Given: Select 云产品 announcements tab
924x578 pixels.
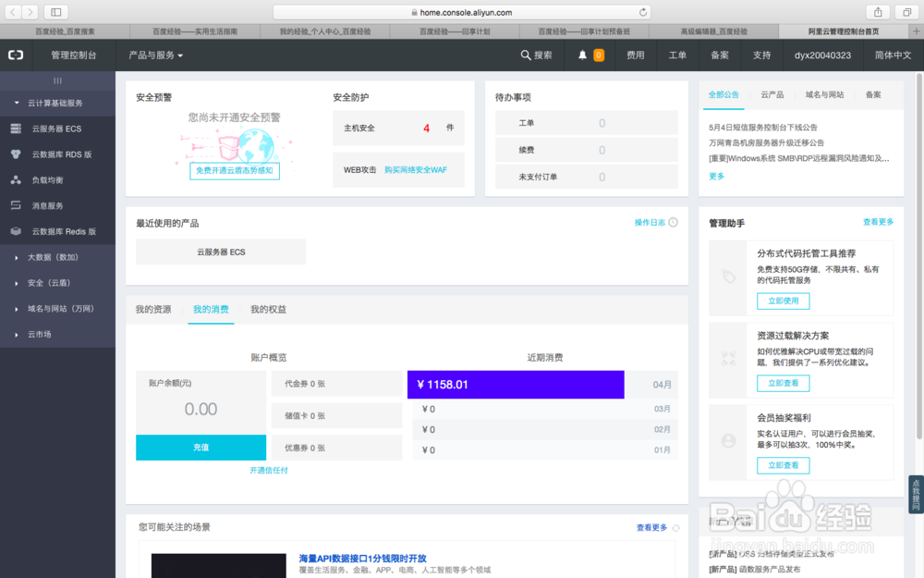Looking at the screenshot, I should coord(772,94).
